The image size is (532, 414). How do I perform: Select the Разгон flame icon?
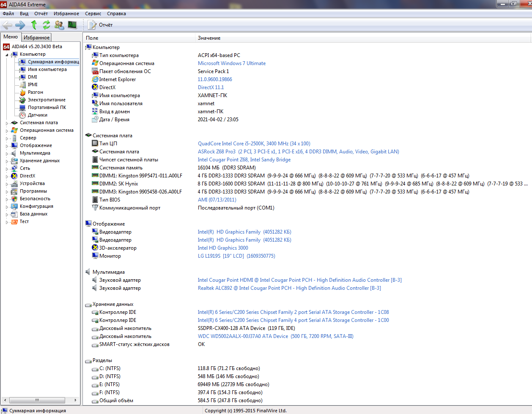[x=22, y=92]
